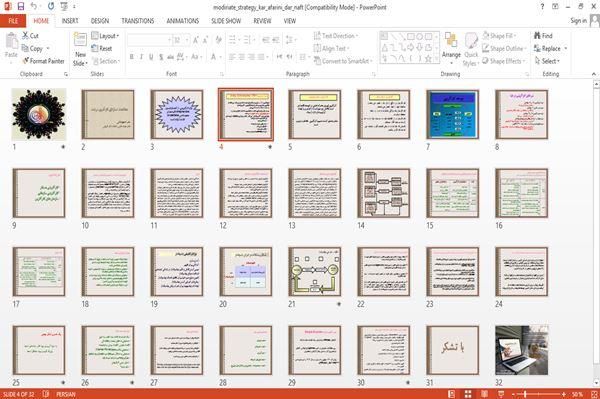
Task: Open the TRANSITIONS ribbon tab
Action: [x=138, y=21]
